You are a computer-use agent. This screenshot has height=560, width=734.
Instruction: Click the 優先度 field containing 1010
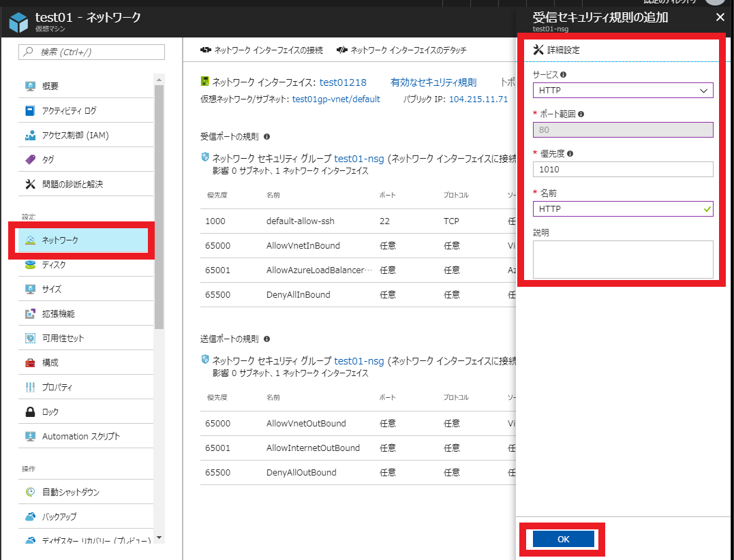(623, 170)
